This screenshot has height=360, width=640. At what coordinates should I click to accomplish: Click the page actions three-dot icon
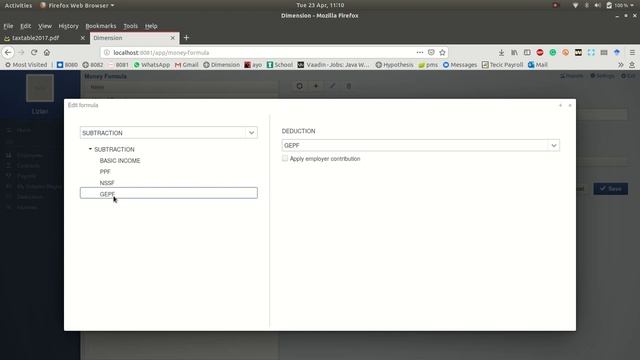click(x=420, y=52)
